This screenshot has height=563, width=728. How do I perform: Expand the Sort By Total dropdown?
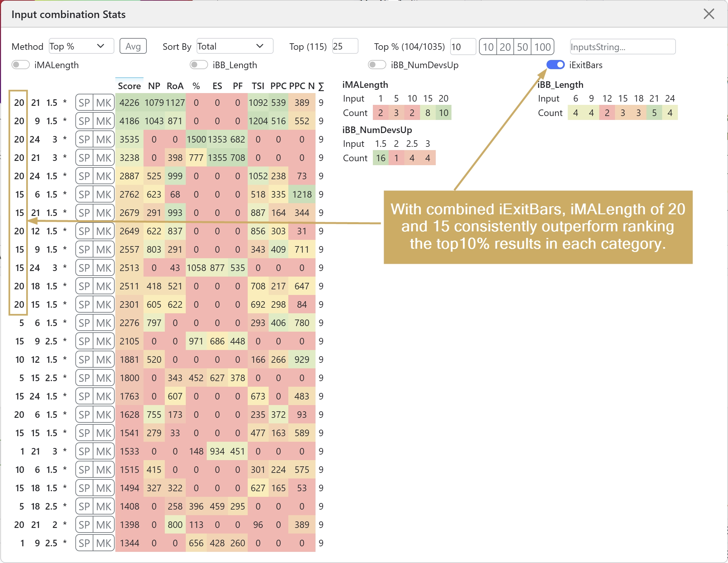(x=235, y=46)
